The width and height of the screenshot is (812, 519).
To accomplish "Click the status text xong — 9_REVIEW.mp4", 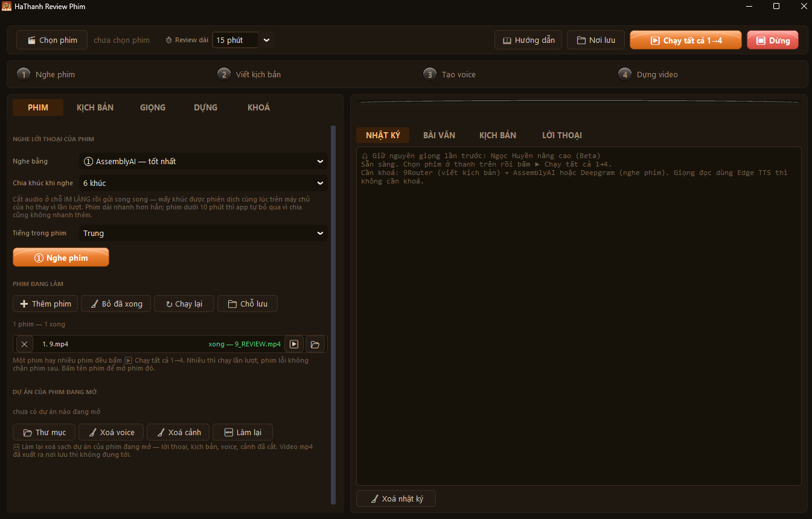I will click(x=245, y=344).
